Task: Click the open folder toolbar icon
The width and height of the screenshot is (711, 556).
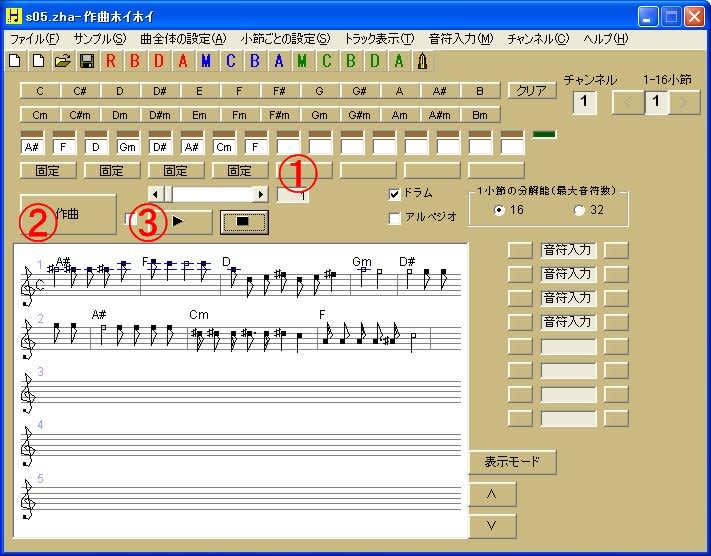Action: point(62,61)
